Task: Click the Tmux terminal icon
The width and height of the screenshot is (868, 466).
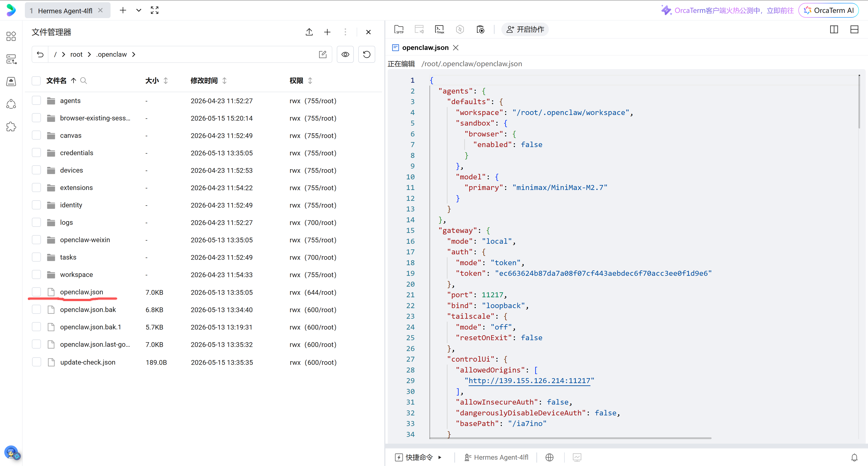Action: (439, 29)
